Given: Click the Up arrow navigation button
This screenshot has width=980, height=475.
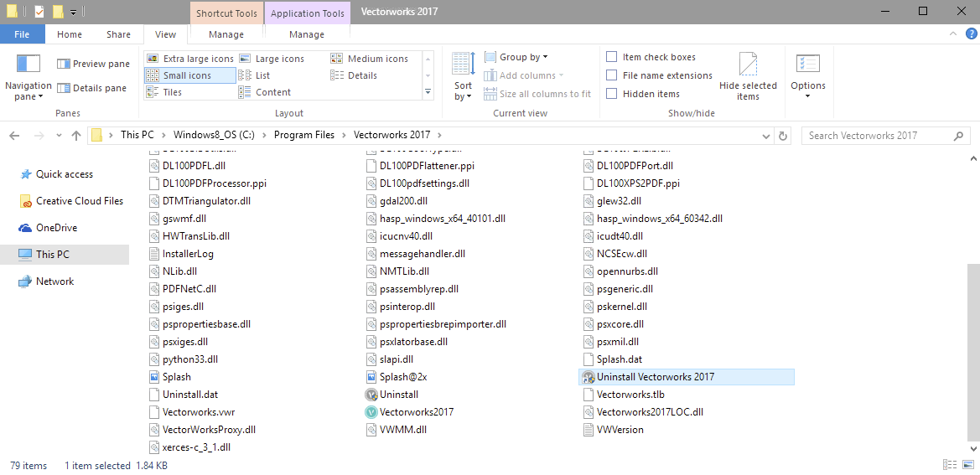Looking at the screenshot, I should [76, 136].
